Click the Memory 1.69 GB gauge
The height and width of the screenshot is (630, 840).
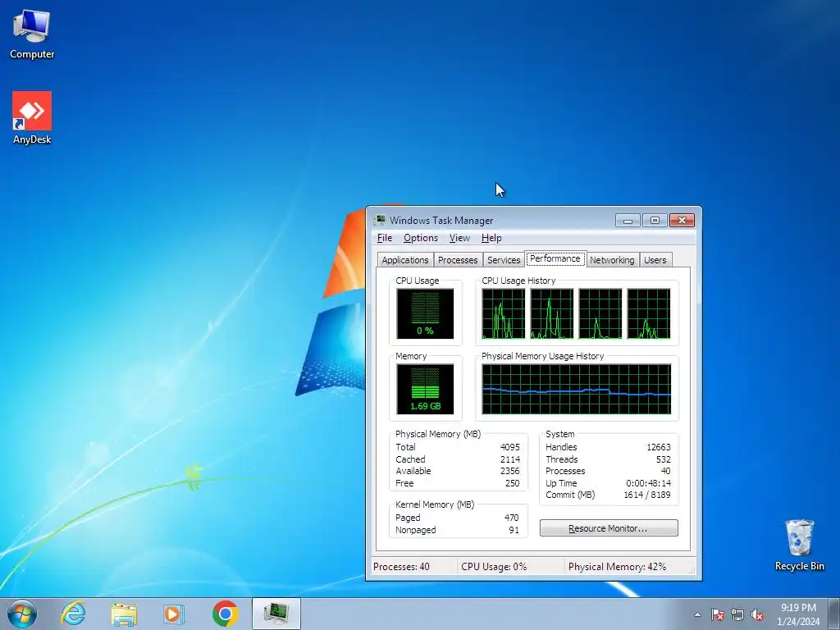click(x=425, y=390)
